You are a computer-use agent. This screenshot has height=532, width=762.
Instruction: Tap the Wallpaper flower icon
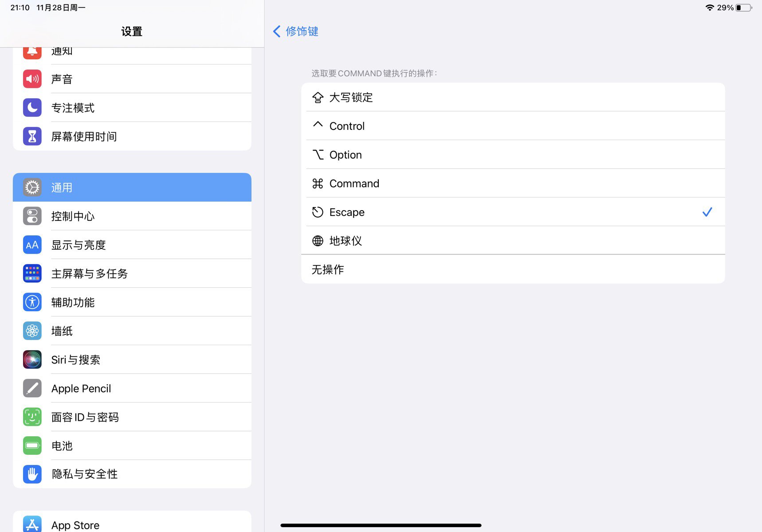(x=32, y=331)
